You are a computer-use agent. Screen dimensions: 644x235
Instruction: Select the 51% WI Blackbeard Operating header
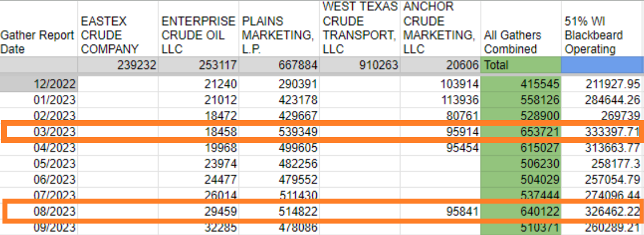pos(602,29)
